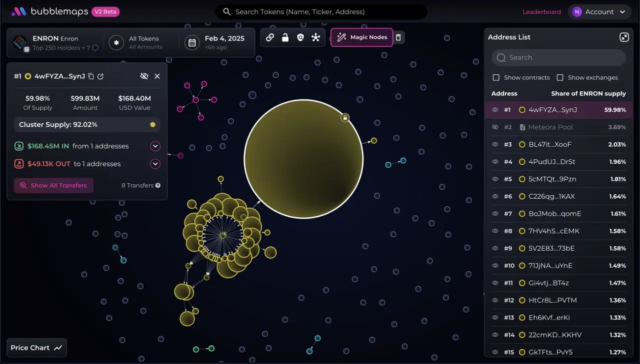
Task: Click the unlock padlock toolbar icon
Action: click(x=285, y=37)
